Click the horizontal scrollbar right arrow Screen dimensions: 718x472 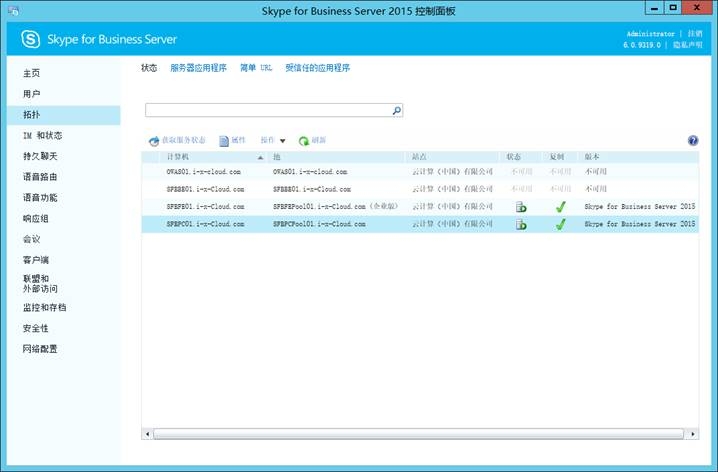tap(693, 434)
